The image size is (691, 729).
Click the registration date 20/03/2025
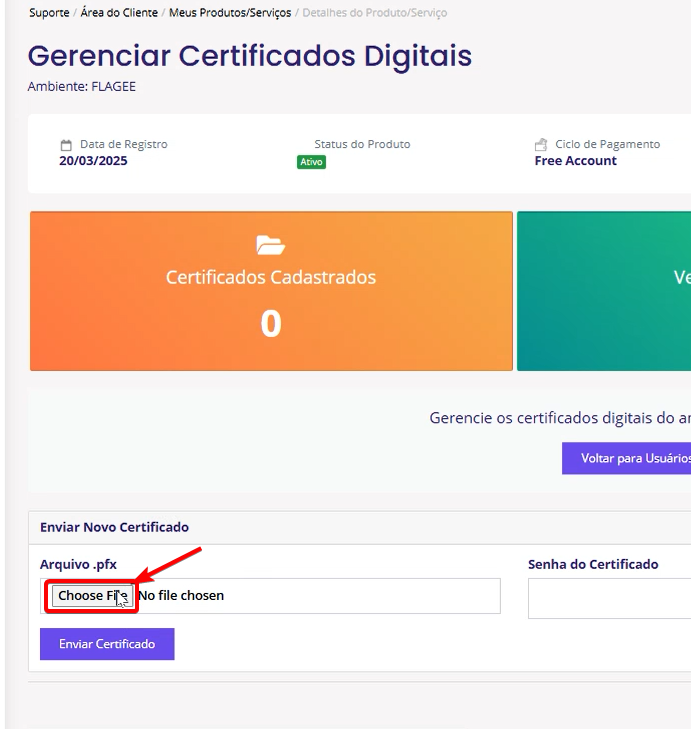93,161
